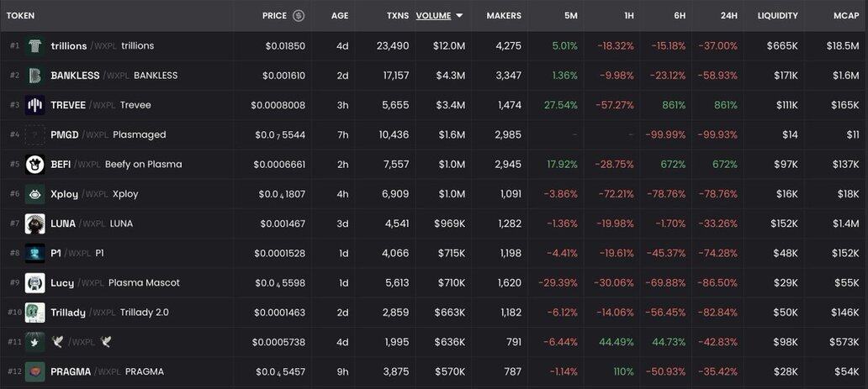
Task: Click LUNA market cap $1.4M
Action: click(845, 223)
